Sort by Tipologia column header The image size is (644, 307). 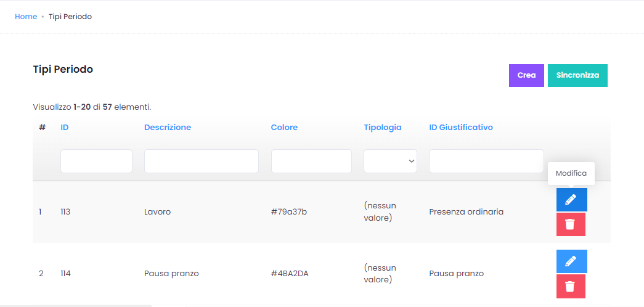pyautogui.click(x=383, y=128)
